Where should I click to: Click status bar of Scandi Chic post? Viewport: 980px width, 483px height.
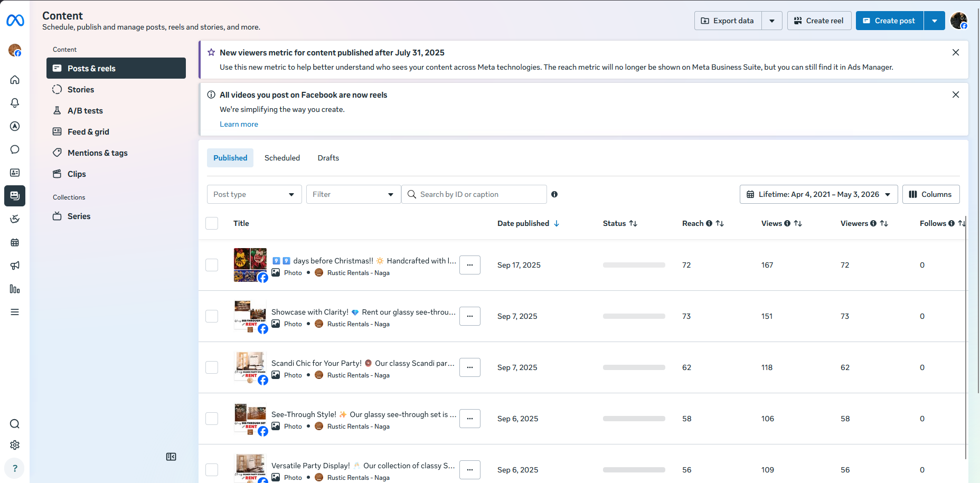tap(634, 367)
